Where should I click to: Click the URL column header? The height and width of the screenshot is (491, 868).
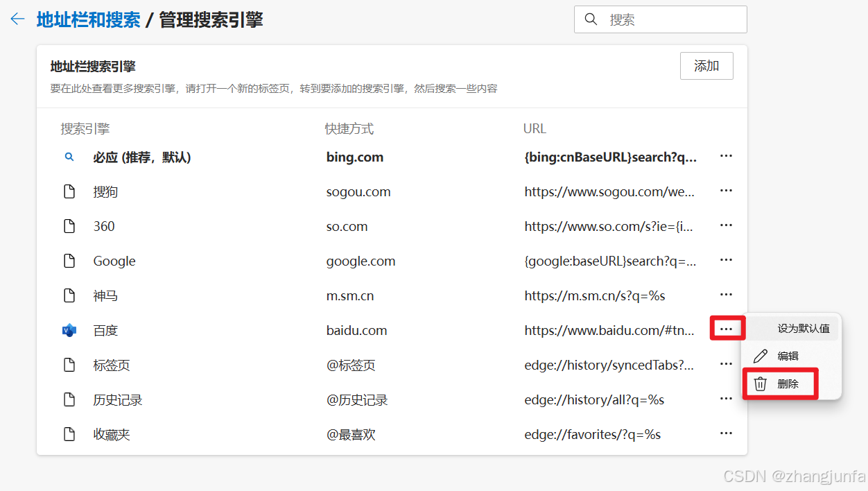(x=535, y=129)
